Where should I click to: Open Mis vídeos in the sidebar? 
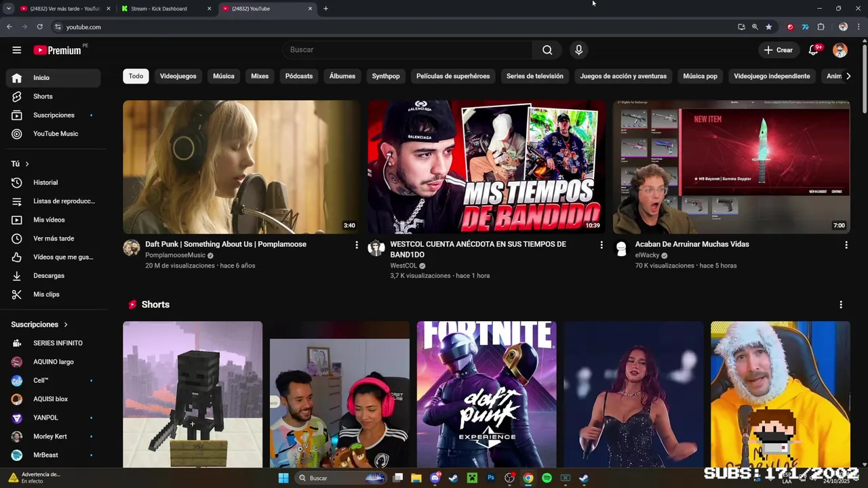[x=54, y=220]
